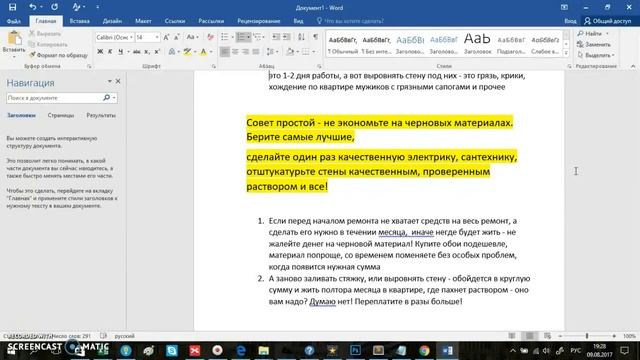Apply italic (К) formatting
Image resolution: width=640 pixels, height=360 pixels.
110,51
